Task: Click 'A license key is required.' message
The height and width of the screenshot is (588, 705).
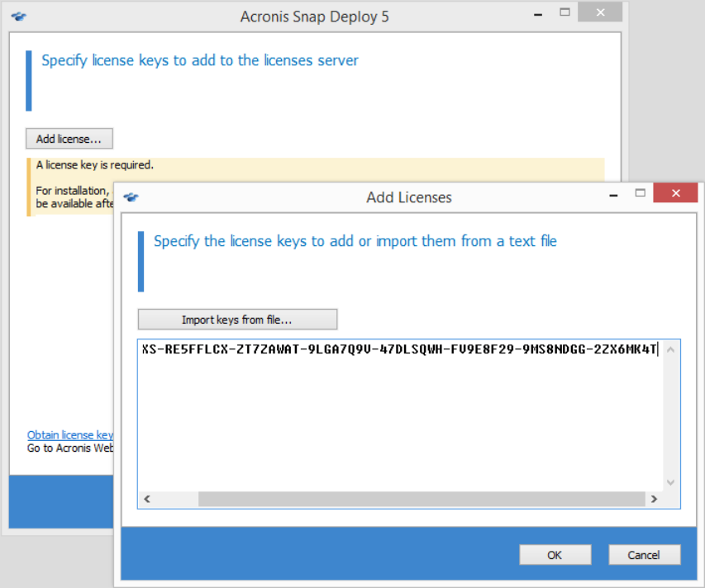Action: point(95,165)
